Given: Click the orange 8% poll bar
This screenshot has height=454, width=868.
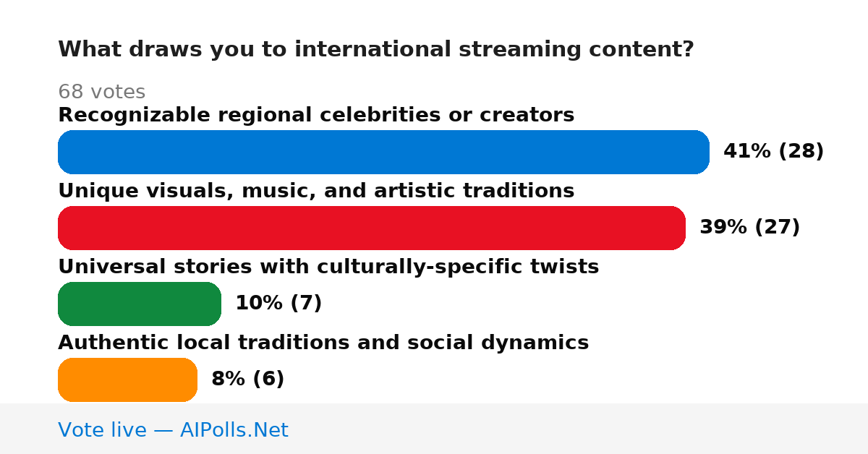Looking at the screenshot, I should tap(127, 380).
